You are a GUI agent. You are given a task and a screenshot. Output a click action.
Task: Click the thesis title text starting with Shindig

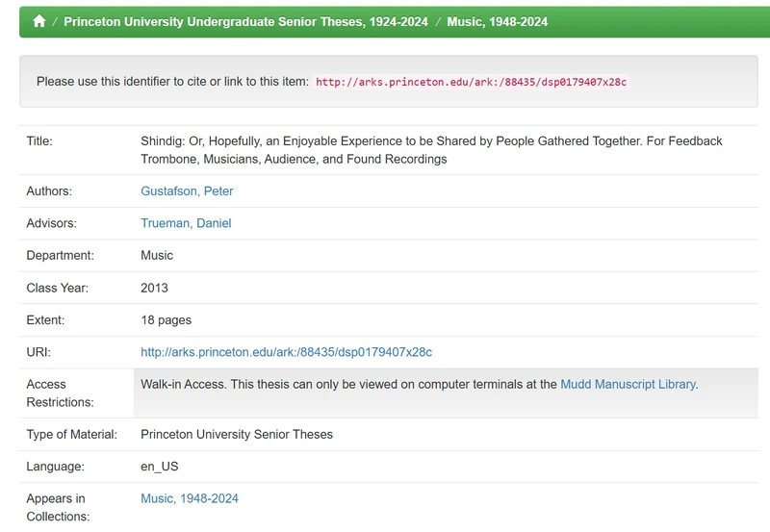click(431, 150)
